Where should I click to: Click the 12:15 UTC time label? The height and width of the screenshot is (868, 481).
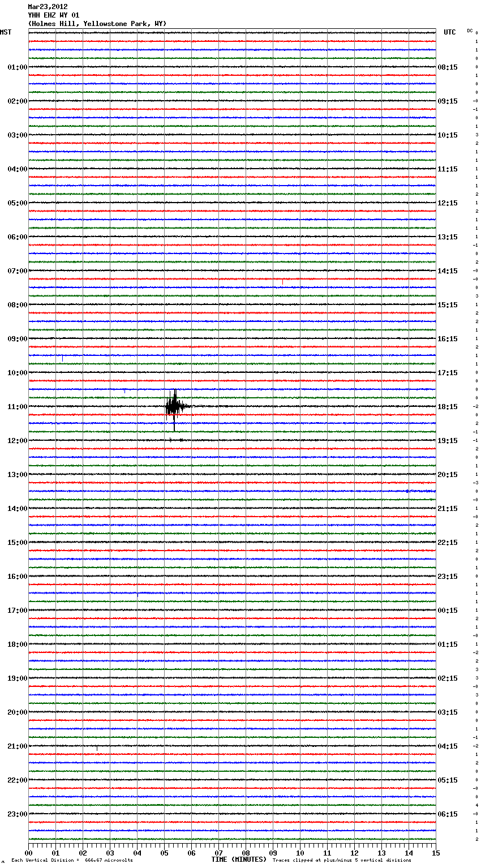pos(448,203)
